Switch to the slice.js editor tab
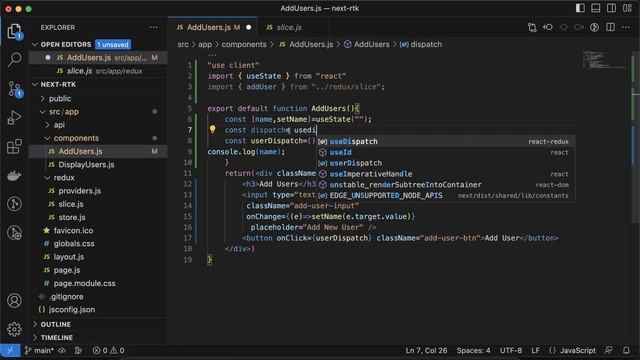 pos(289,27)
